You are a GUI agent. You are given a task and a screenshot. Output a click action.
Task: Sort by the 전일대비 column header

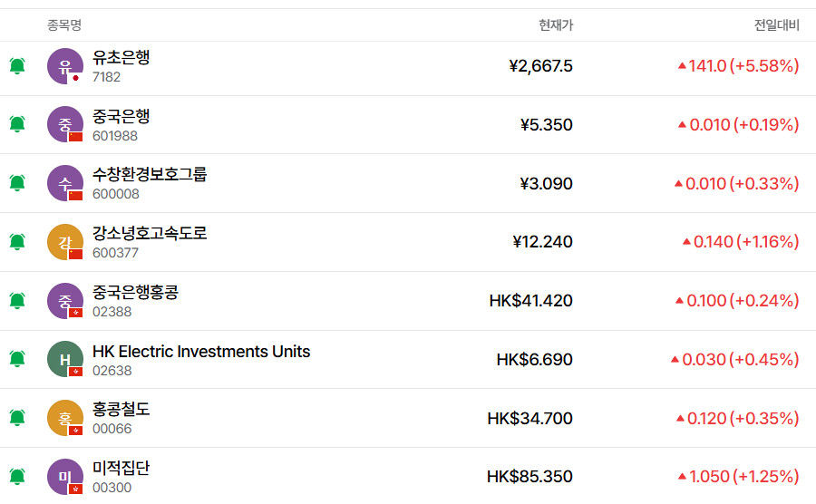pyautogui.click(x=776, y=25)
